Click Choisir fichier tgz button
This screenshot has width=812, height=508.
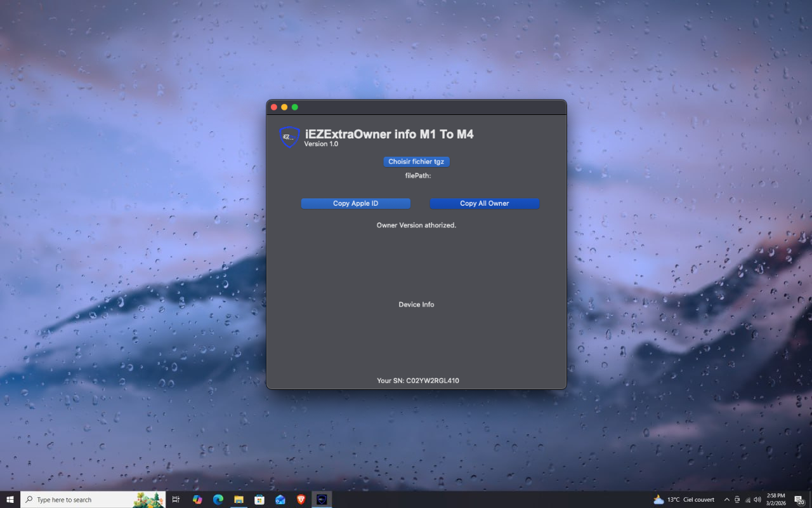pos(416,161)
